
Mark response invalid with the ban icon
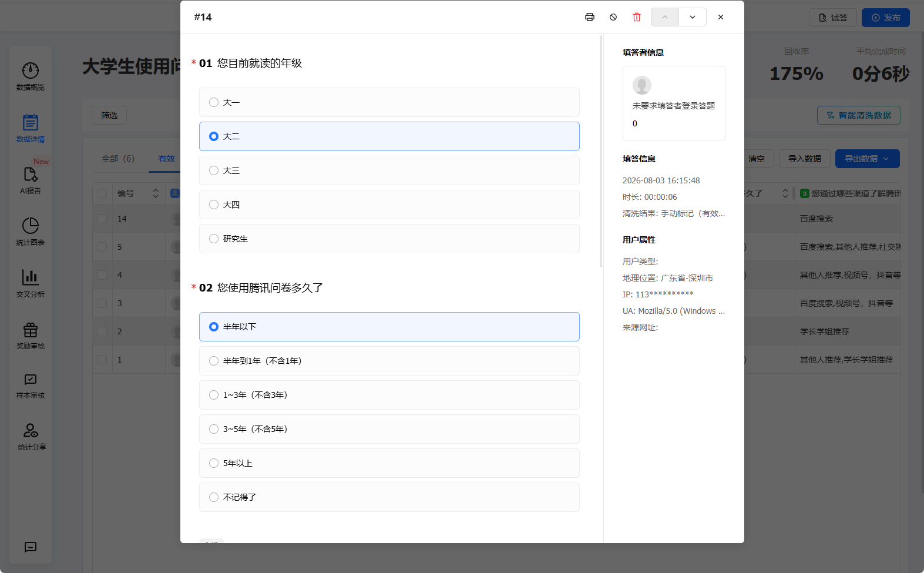613,17
